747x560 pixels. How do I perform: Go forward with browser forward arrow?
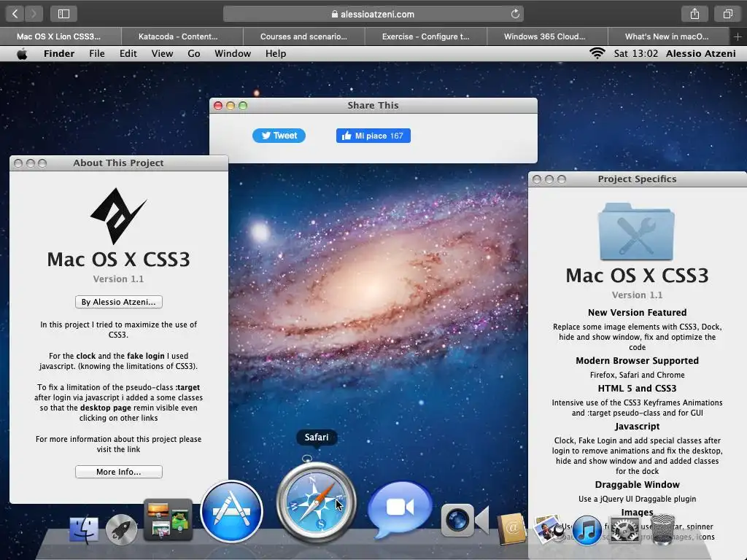pyautogui.click(x=34, y=14)
